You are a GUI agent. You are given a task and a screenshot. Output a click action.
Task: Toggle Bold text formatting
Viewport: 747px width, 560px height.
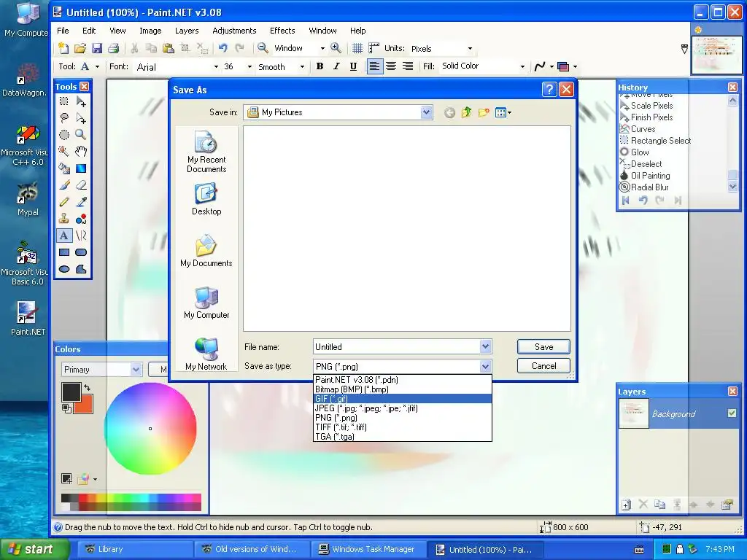(320, 66)
